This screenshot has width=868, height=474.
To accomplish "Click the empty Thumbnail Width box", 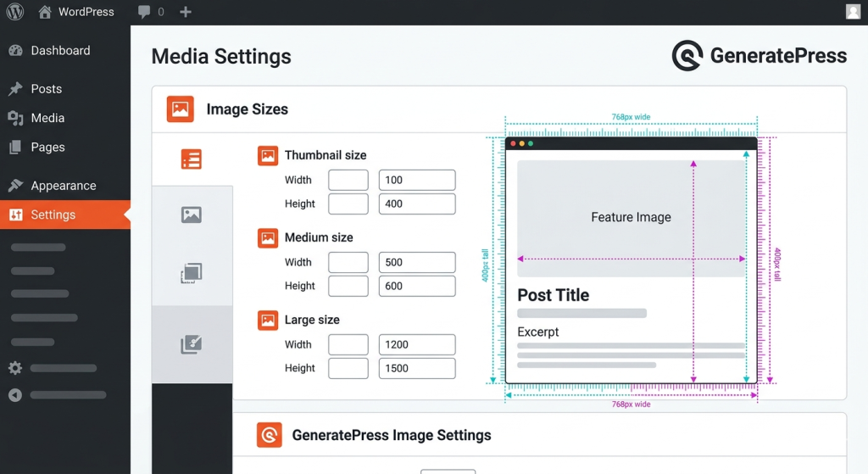I will coord(348,180).
